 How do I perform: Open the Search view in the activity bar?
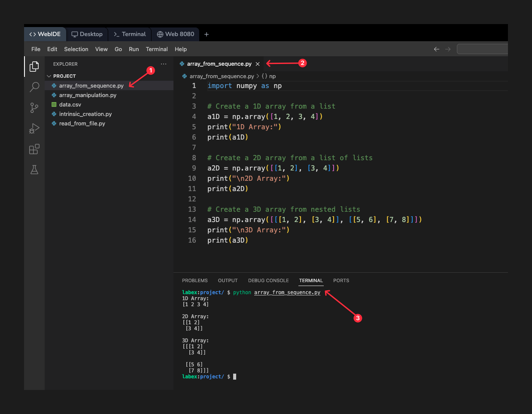tap(34, 87)
